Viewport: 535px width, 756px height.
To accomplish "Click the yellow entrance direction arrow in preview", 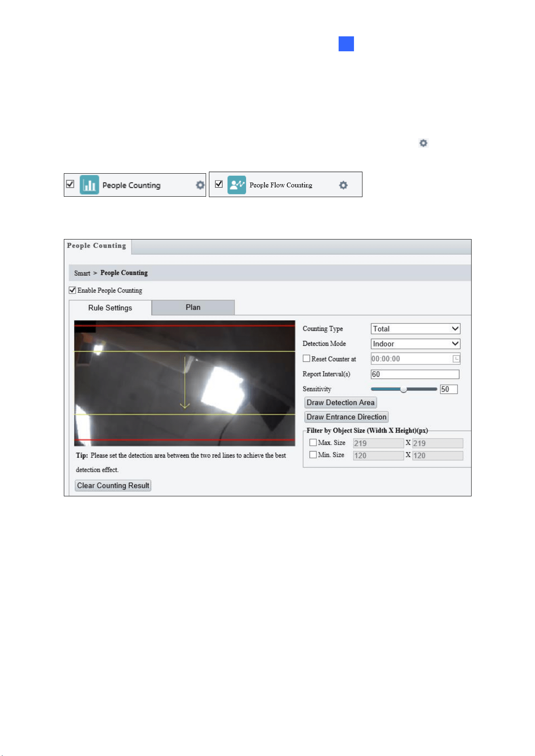I will point(185,382).
